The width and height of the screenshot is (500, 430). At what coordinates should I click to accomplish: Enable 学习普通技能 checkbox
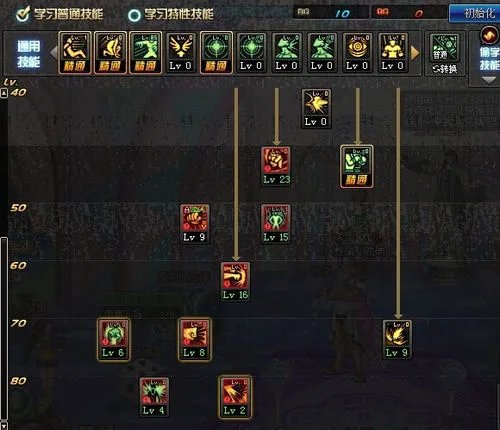23,14
